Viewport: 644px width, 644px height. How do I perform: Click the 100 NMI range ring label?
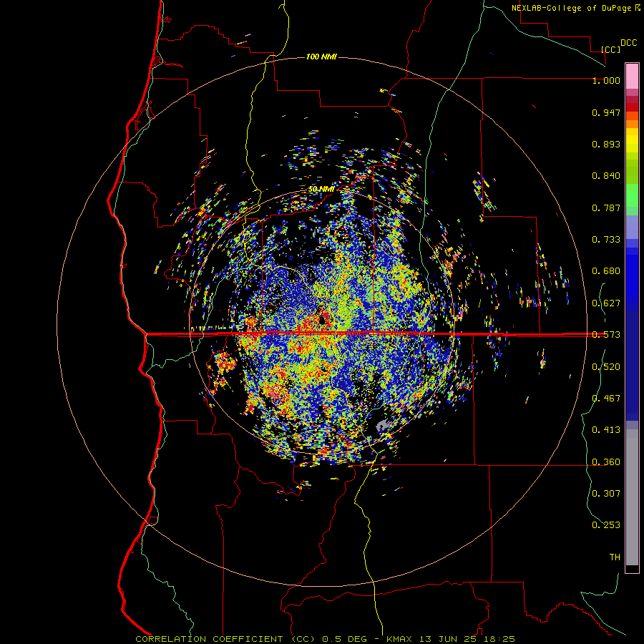[x=321, y=57]
